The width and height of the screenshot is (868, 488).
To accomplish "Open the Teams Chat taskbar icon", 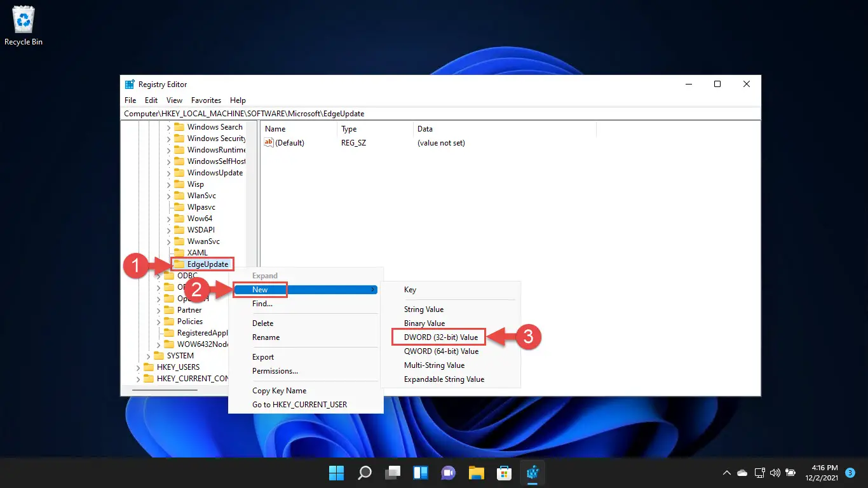I will [x=449, y=473].
